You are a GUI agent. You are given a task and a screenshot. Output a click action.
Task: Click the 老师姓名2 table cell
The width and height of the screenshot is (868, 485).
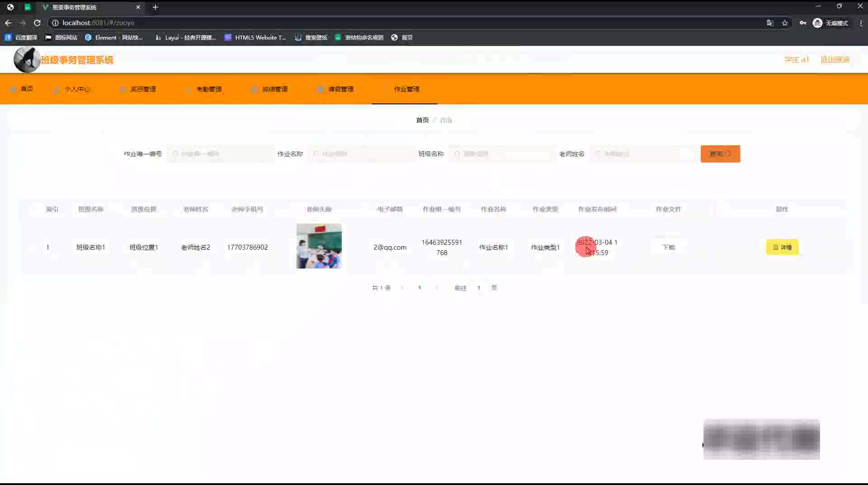pyautogui.click(x=195, y=247)
